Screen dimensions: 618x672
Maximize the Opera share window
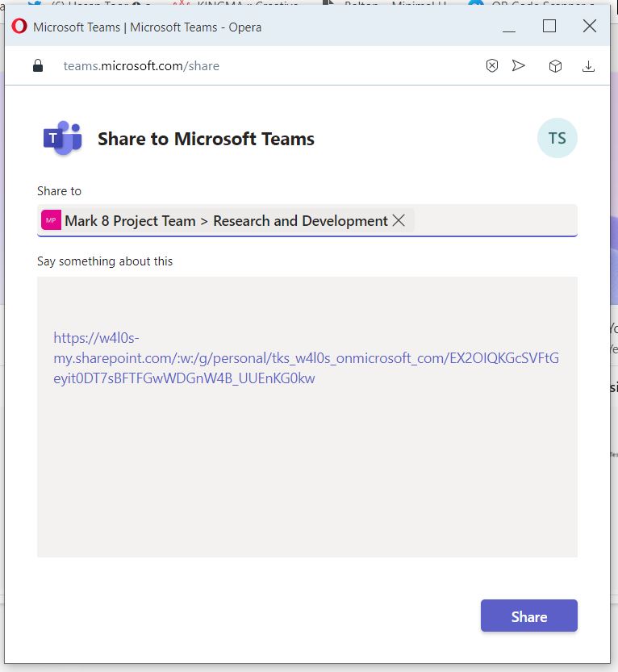click(549, 26)
